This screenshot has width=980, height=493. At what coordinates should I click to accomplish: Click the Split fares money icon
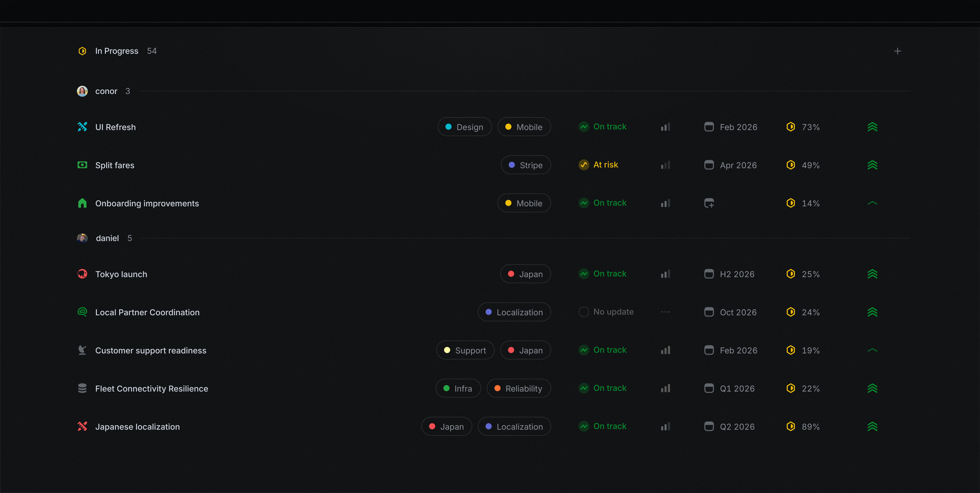(x=82, y=165)
